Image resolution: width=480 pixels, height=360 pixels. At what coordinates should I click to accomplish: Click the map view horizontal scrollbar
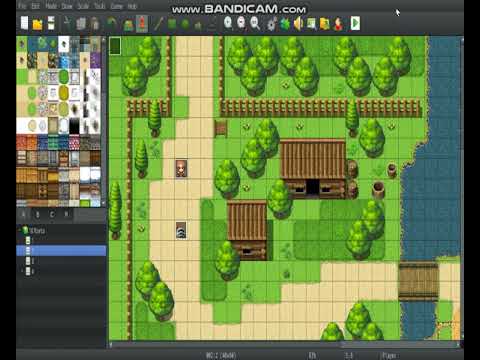click(285, 344)
